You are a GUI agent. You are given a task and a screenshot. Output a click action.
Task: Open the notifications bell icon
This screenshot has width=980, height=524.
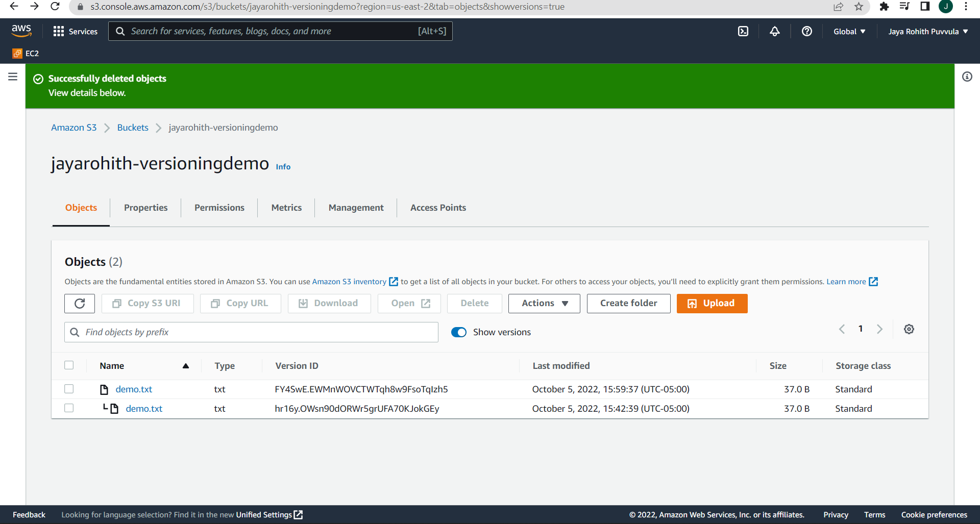[x=774, y=31]
